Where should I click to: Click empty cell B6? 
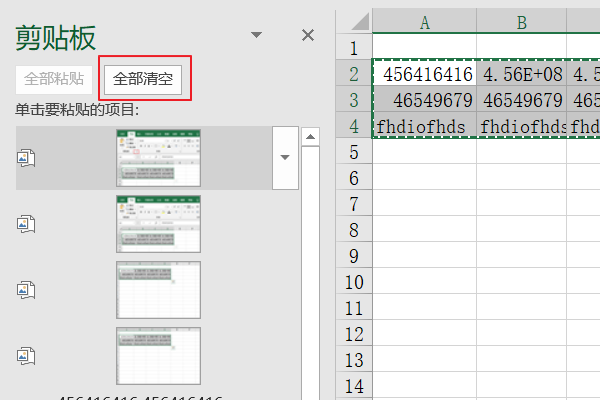(522, 177)
